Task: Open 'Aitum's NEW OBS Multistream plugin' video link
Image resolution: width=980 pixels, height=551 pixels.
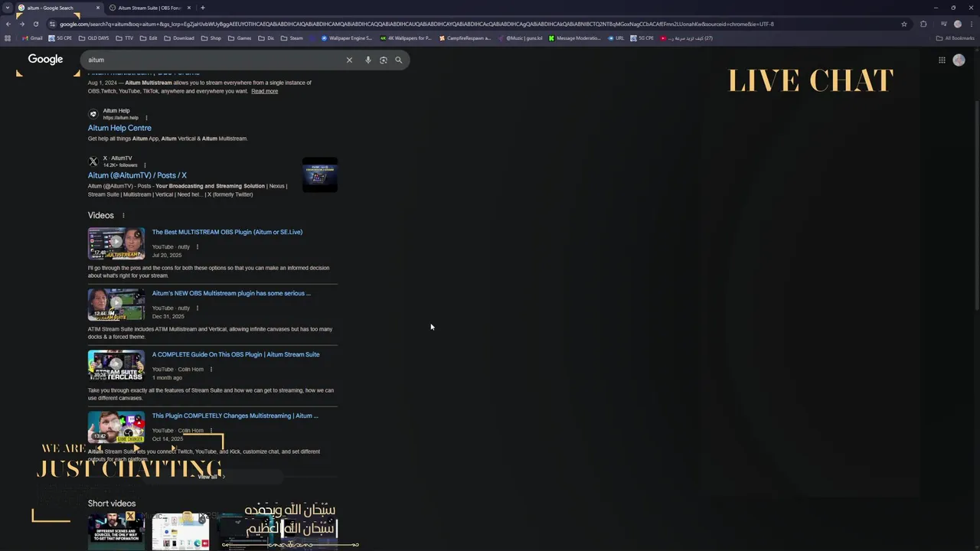Action: click(x=231, y=293)
